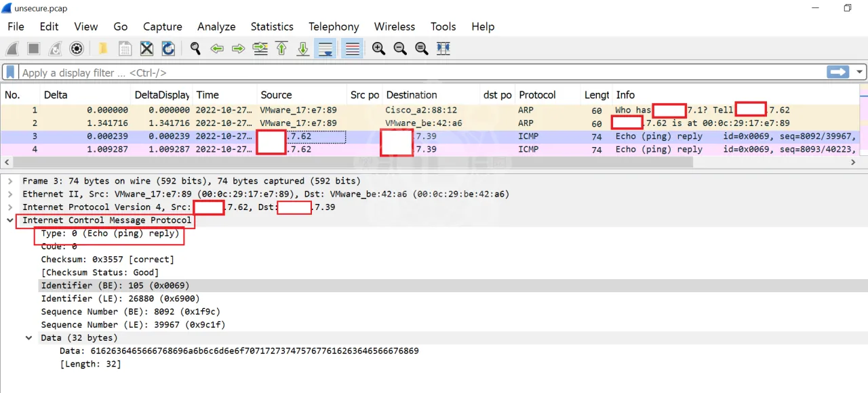Open capture options gear icon
This screenshot has width=868, height=393.
coord(77,49)
